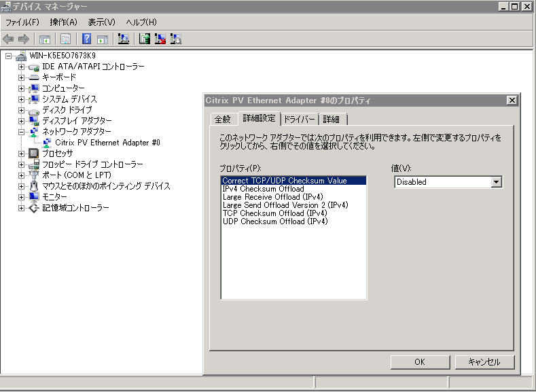The image size is (536, 392).
Task: Select the ディスプレイ アダプター icon
Action: point(34,121)
